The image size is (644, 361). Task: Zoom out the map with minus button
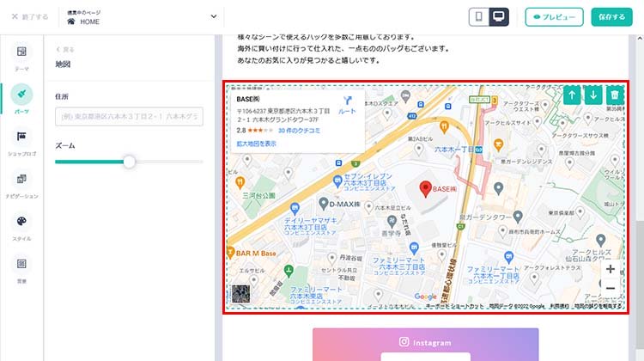pos(611,288)
